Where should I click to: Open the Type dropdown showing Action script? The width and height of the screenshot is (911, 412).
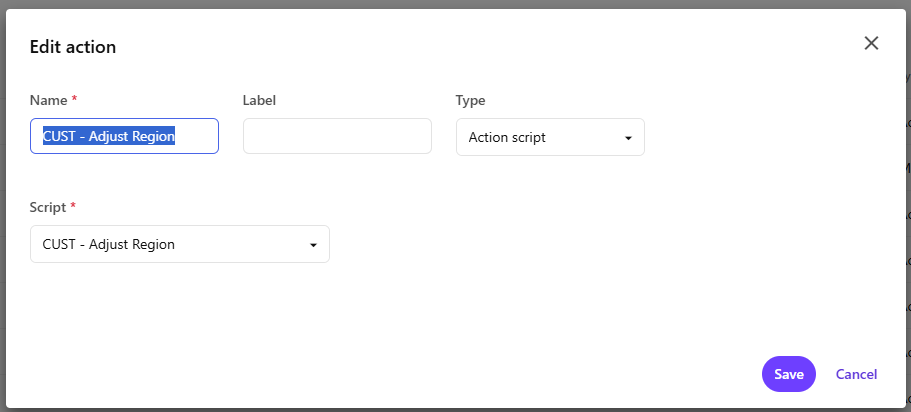point(549,138)
